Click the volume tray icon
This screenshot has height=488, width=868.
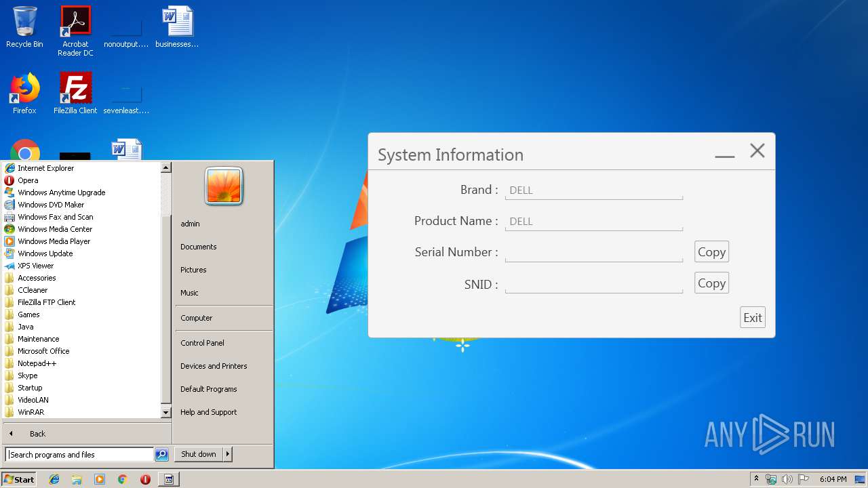click(787, 479)
